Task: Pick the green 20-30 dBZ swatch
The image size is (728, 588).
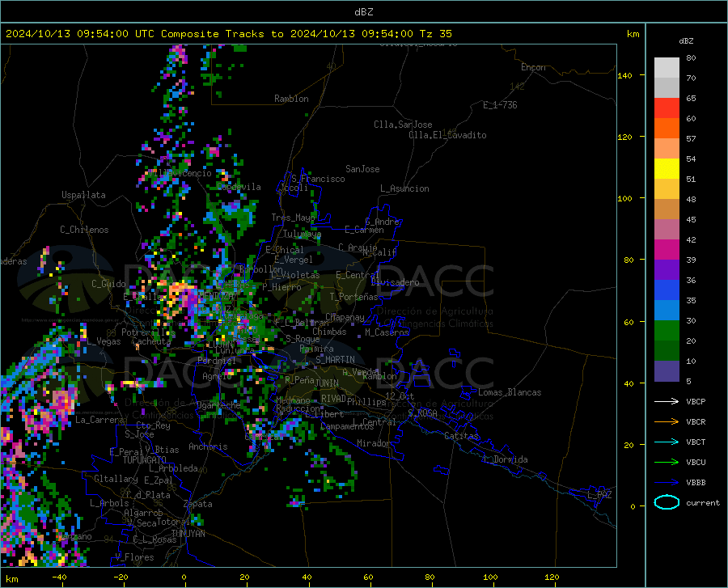Action: pos(667,331)
